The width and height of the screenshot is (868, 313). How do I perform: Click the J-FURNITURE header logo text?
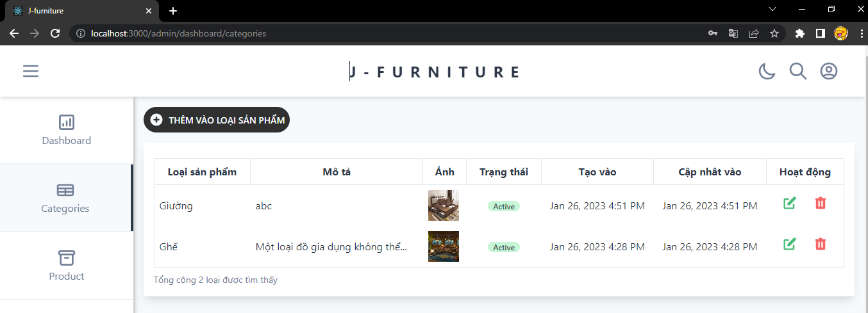[435, 72]
